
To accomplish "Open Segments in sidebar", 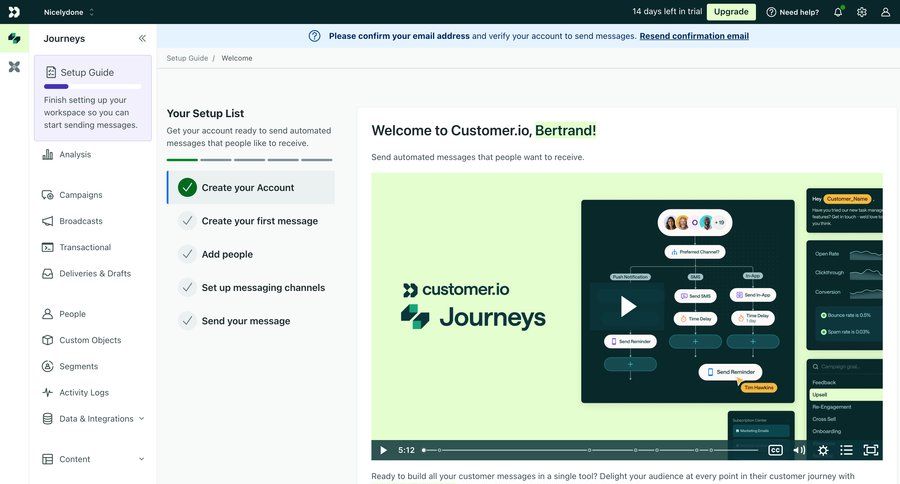I will coord(79,366).
